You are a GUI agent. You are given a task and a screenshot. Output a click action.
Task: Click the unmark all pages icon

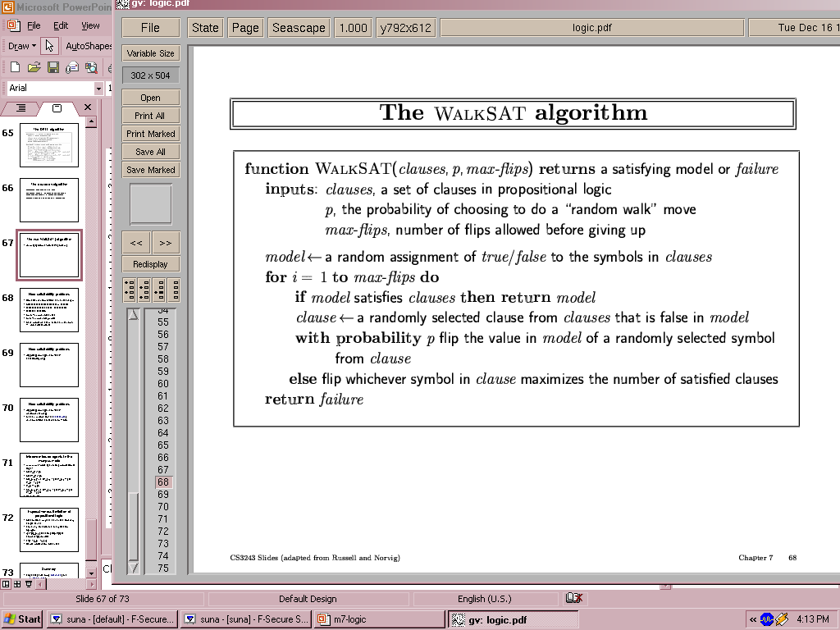pos(173,290)
